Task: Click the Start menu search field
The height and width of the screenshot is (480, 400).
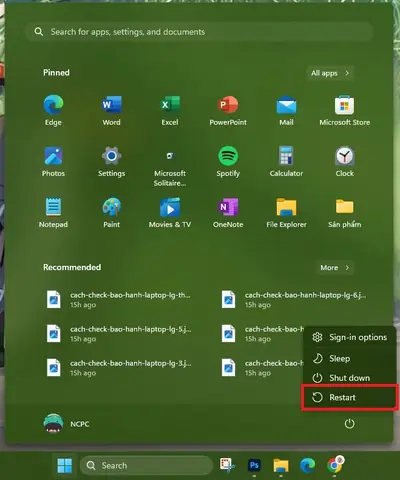Action: [x=199, y=32]
